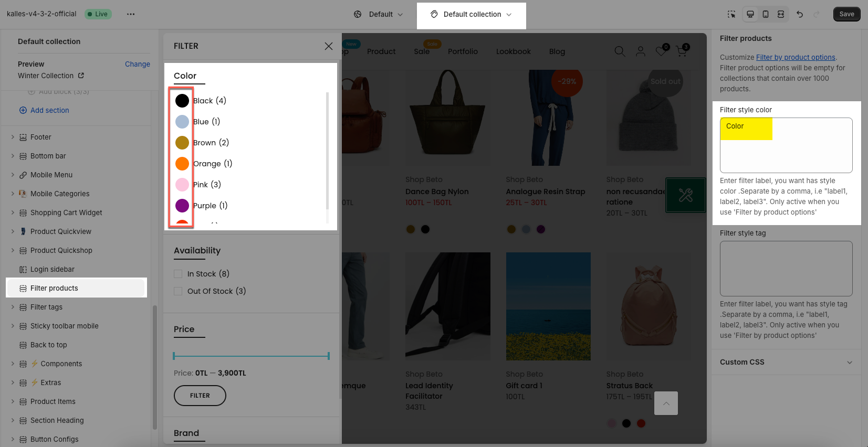This screenshot has width=868, height=447.
Task: Click the Extras lightning icon
Action: (x=35, y=383)
